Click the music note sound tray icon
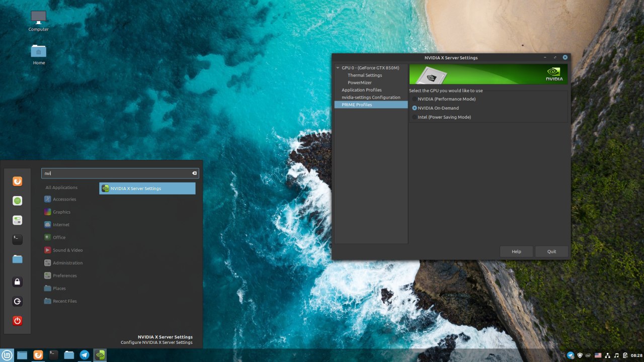This screenshot has width=644, height=362. 616,355
